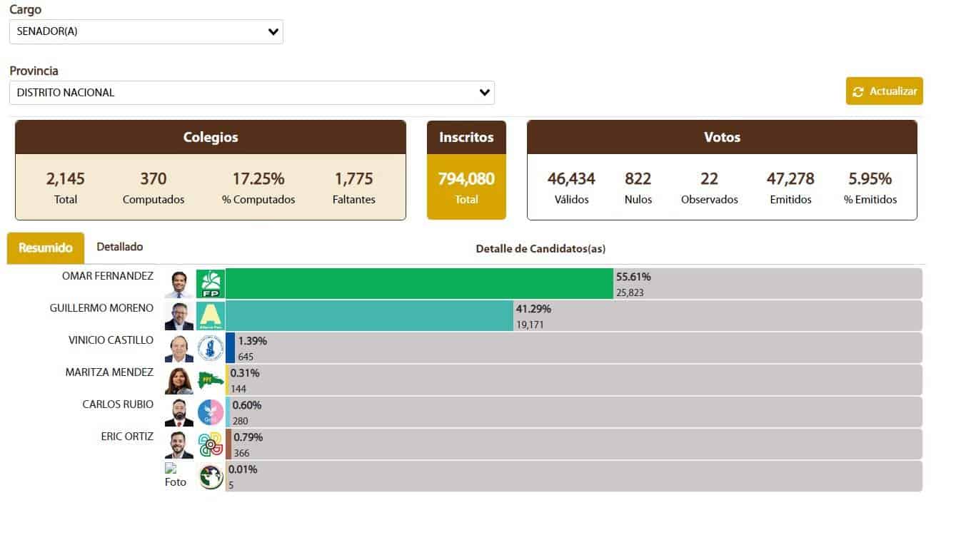Screen dimensions: 976x560
Task: Click Eric Ortiz's colorful circles party logo
Action: pos(211,444)
